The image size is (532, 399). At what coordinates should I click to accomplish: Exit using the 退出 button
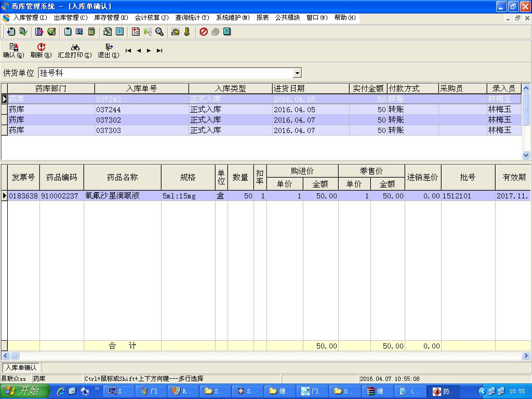[x=108, y=50]
